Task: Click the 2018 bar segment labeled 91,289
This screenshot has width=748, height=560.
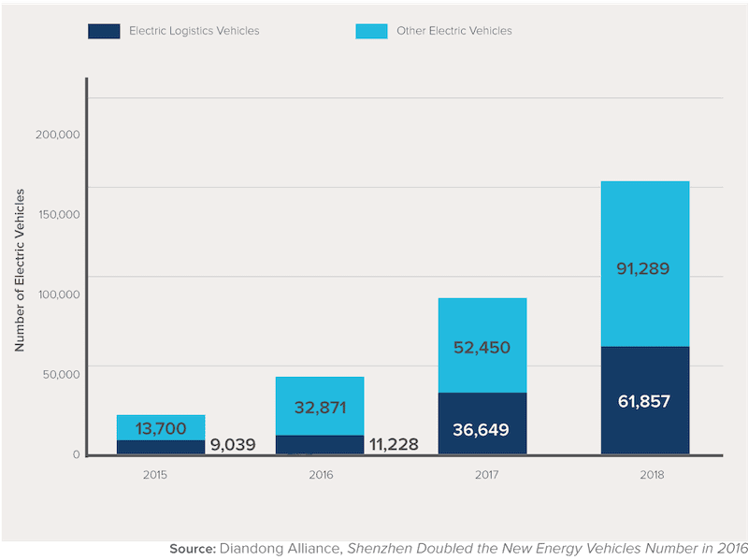Action: pos(644,264)
